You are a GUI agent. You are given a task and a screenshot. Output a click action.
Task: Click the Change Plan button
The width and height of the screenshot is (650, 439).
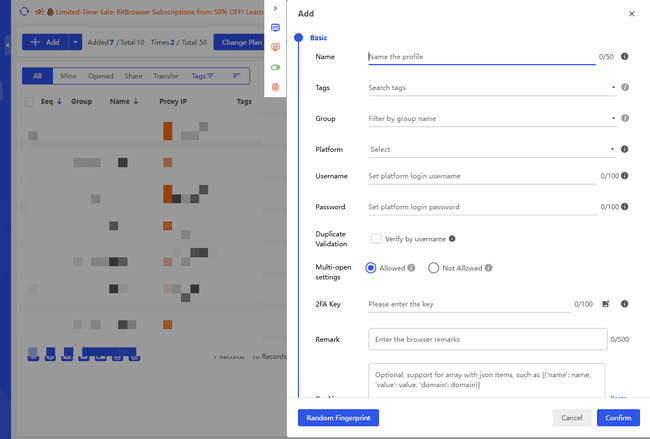[241, 42]
